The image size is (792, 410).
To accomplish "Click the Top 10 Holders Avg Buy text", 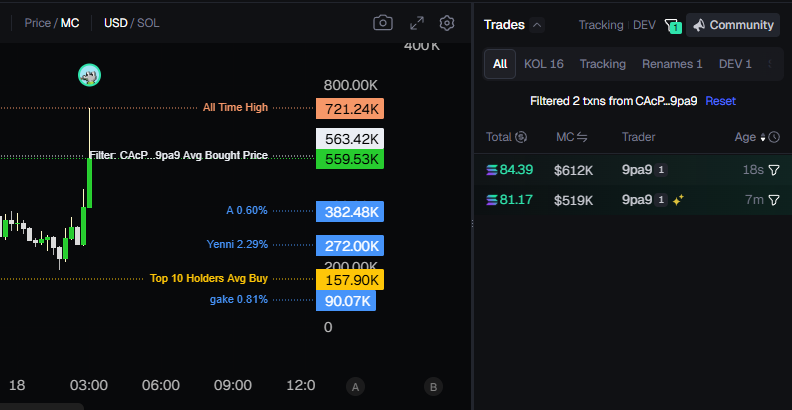I will (x=209, y=278).
